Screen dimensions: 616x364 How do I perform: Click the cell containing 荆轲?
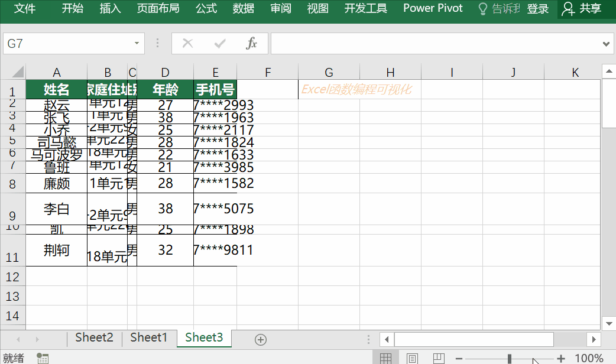57,250
